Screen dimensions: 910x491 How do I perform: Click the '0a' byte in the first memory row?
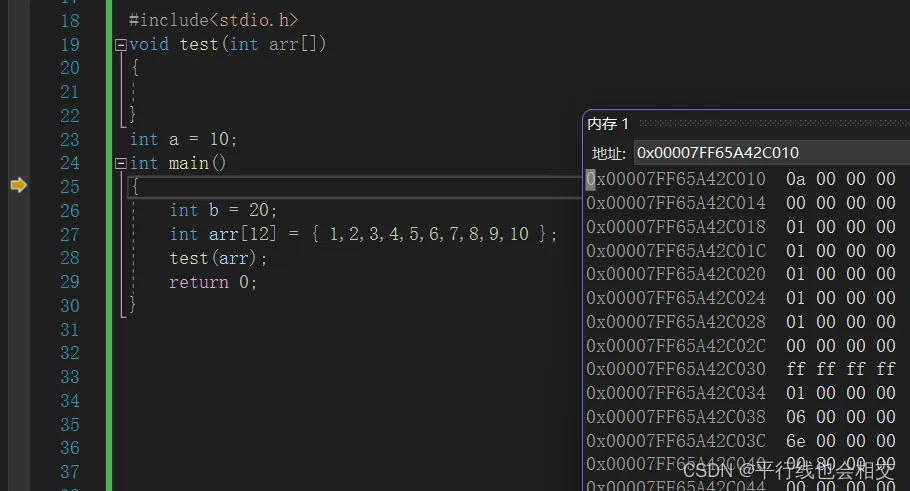(x=796, y=179)
